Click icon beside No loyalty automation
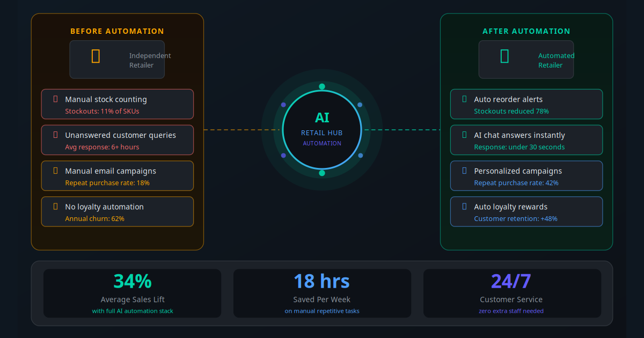Image resolution: width=644 pixels, height=338 pixels. coord(55,207)
